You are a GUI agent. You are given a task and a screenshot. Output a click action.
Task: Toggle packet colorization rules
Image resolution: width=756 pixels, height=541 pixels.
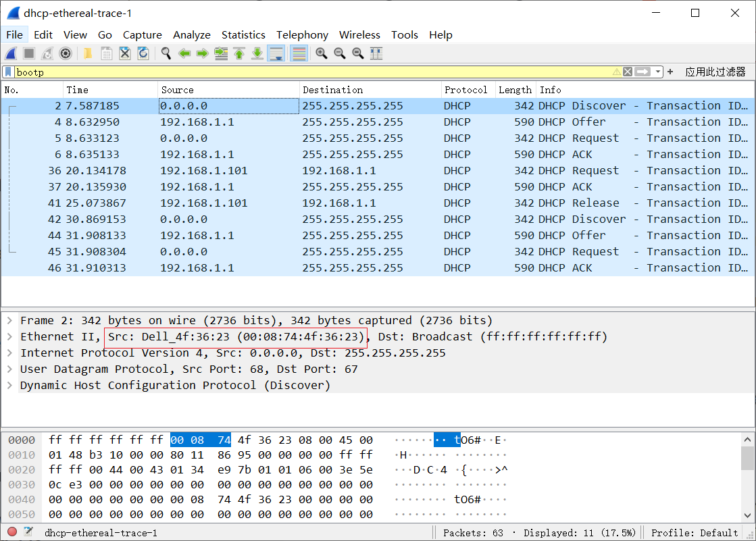(299, 53)
